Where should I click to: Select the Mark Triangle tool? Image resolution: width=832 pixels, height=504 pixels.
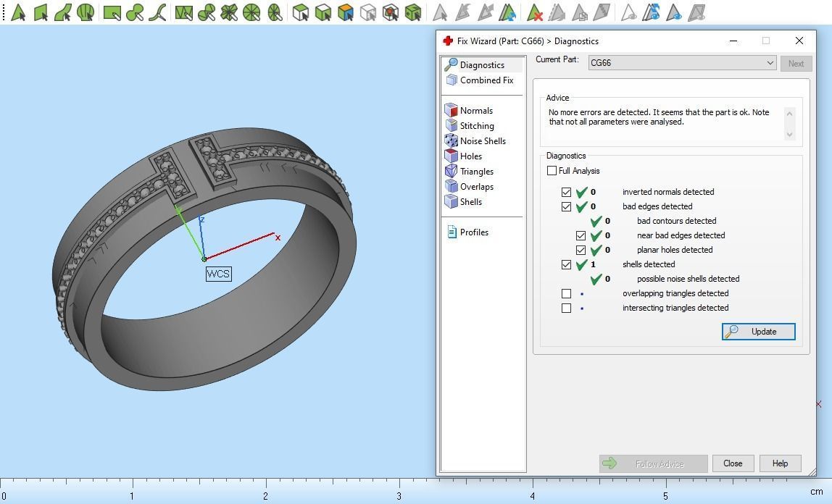coord(18,12)
